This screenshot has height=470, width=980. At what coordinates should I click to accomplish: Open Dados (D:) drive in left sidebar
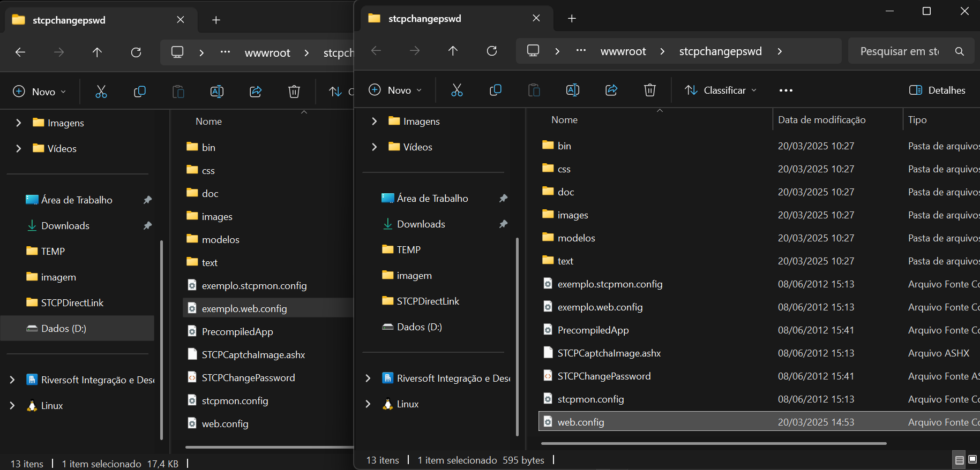pos(77,328)
